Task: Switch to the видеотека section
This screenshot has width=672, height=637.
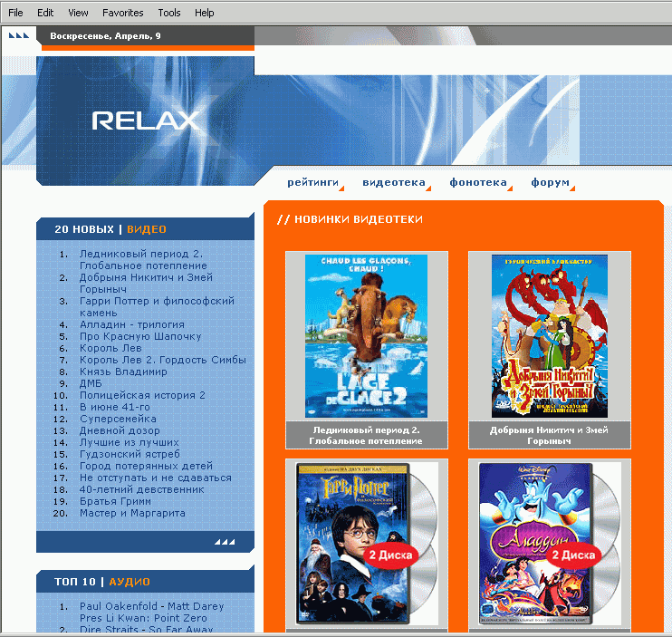Action: pos(393,182)
